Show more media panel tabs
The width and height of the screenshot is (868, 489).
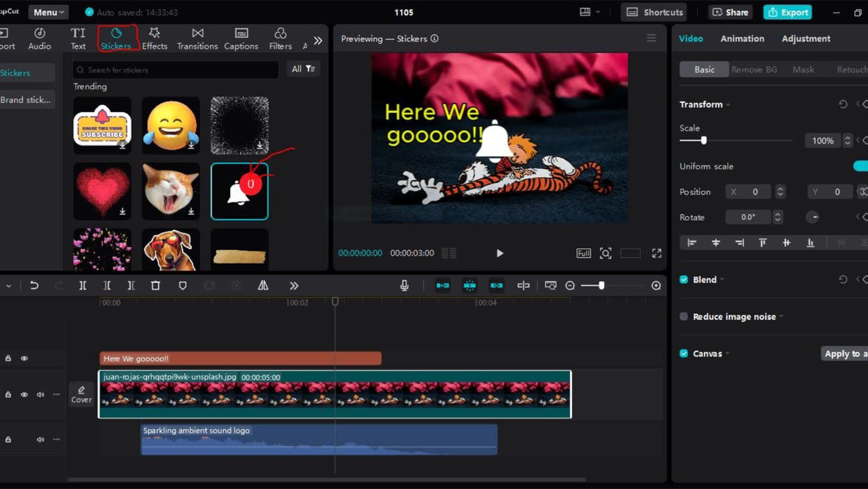pyautogui.click(x=318, y=41)
